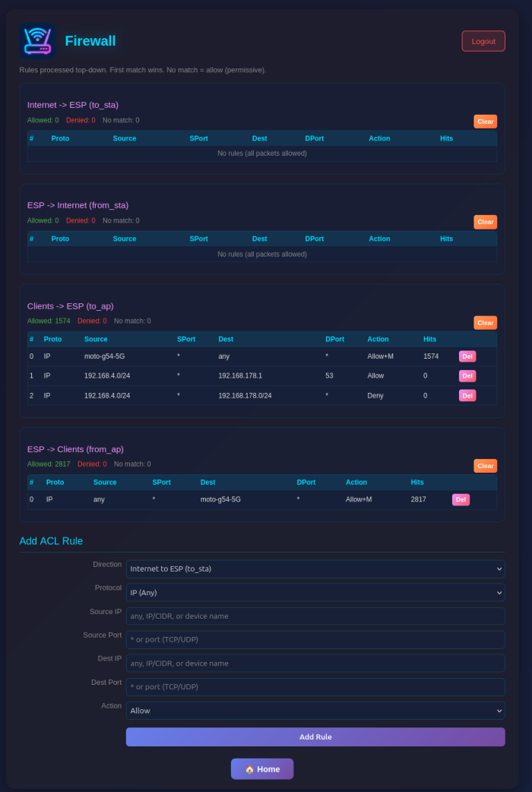Image resolution: width=532 pixels, height=792 pixels.
Task: Click the destination cell '192.168.178.0/24'
Action: pos(245,395)
